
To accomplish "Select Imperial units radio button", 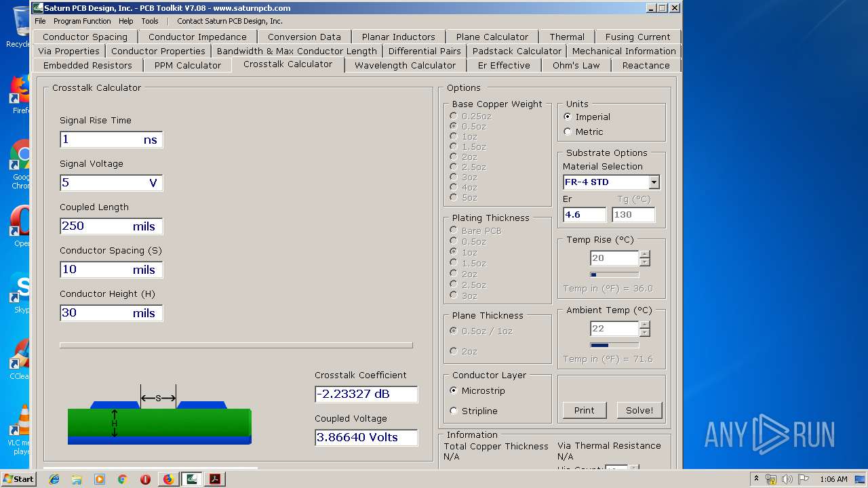I will point(568,117).
